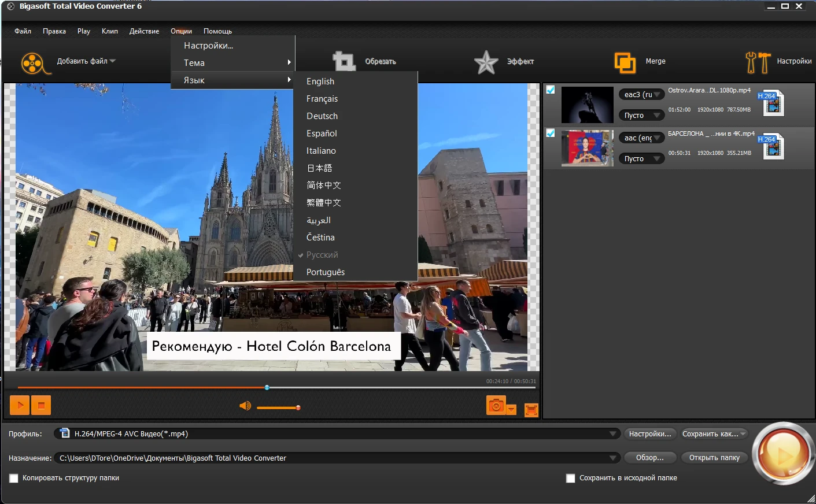The image size is (816, 504).
Task: Enable Копировать структуру папки checkbox
Action: [14, 478]
